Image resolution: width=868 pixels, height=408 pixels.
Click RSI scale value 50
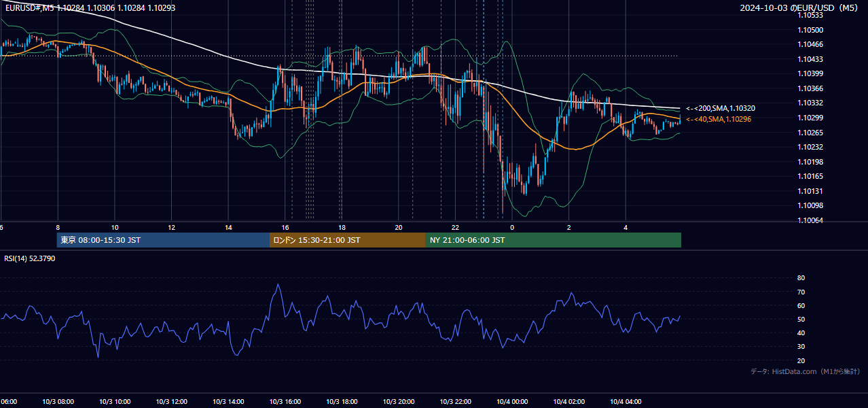801,319
